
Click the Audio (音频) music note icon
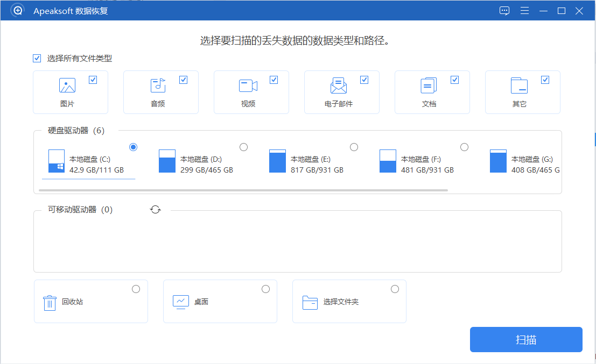point(158,85)
